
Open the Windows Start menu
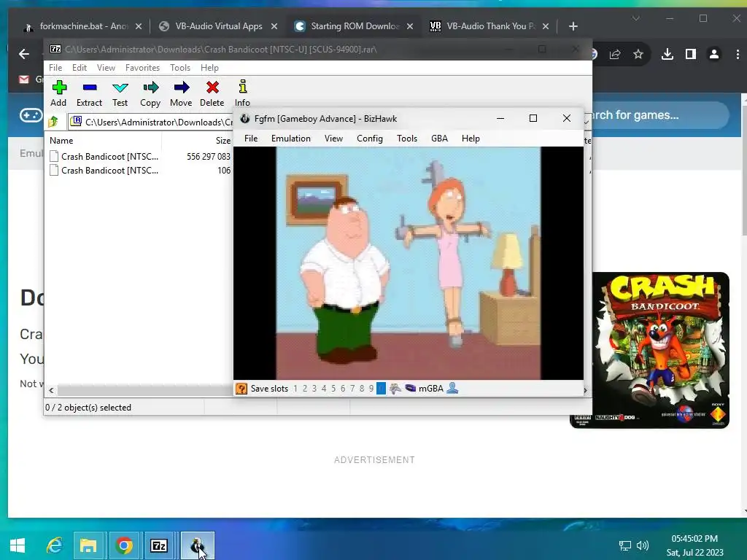[18, 545]
